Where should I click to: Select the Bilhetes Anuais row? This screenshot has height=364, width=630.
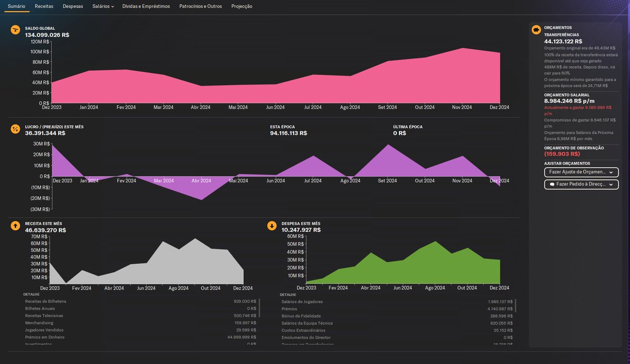point(141,309)
